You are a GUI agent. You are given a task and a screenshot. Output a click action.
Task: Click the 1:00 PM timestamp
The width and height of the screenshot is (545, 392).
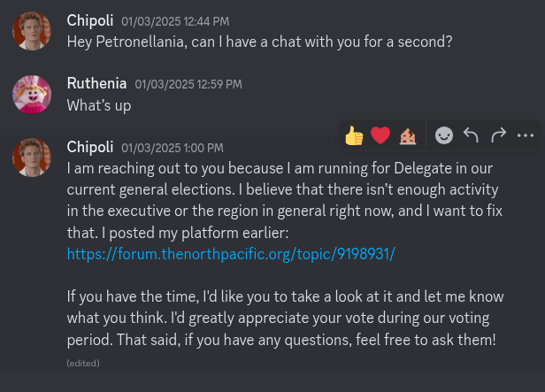(x=173, y=148)
